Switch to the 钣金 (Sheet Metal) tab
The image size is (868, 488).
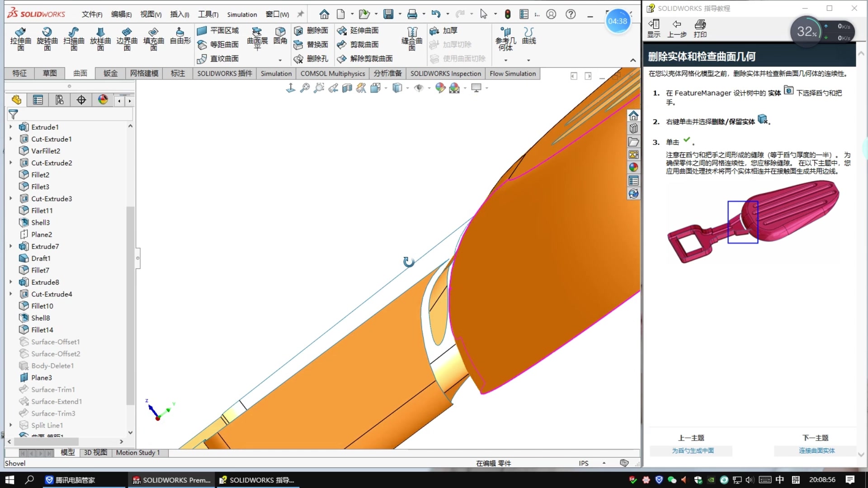[x=109, y=73]
